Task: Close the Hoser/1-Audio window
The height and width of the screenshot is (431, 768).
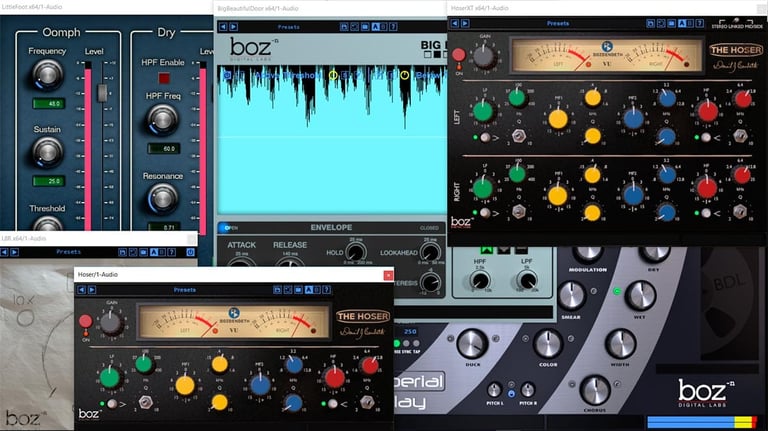Action: [388, 275]
